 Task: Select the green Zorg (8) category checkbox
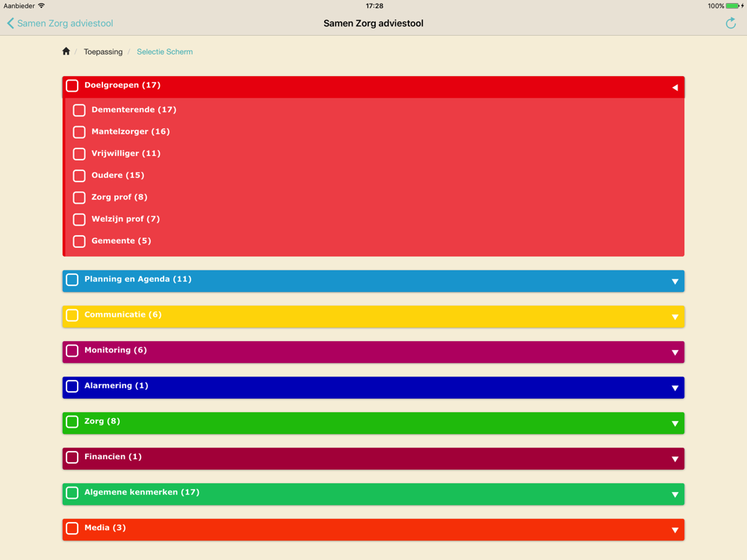(x=72, y=422)
